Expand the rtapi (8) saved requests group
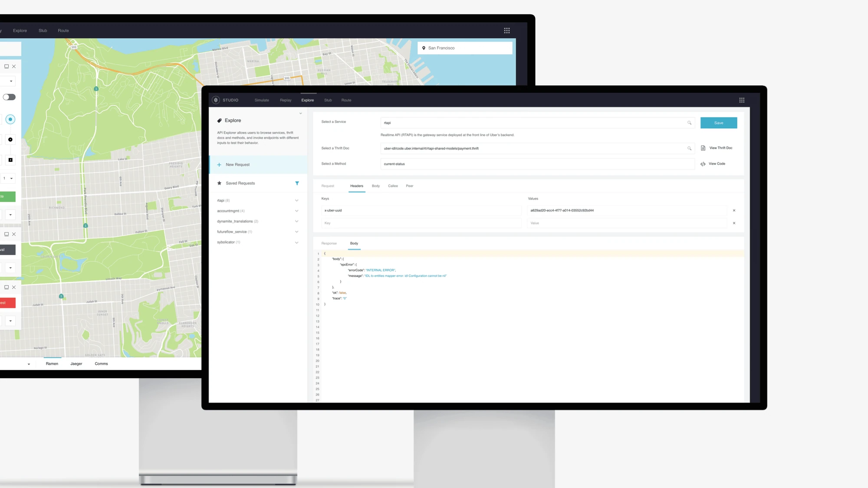This screenshot has height=488, width=868. pyautogui.click(x=297, y=200)
